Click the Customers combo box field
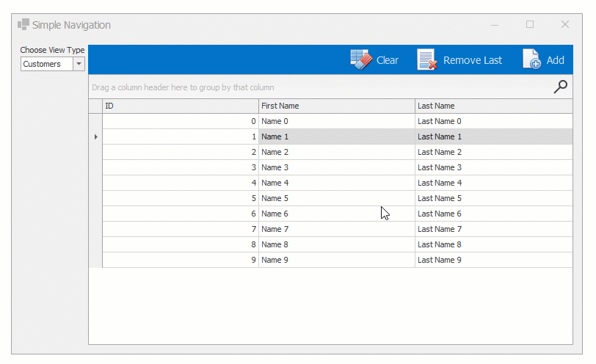596x364 pixels. point(47,64)
